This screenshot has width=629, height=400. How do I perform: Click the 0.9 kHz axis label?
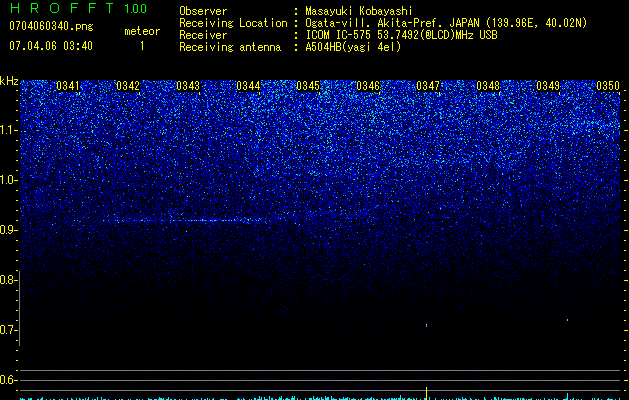point(9,230)
